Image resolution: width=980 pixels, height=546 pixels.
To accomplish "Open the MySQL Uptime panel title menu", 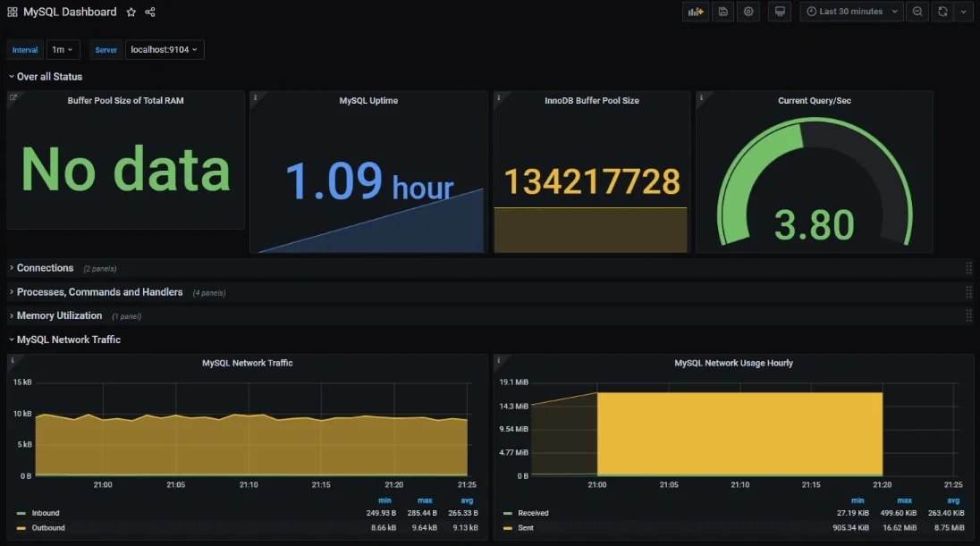I will (x=367, y=100).
